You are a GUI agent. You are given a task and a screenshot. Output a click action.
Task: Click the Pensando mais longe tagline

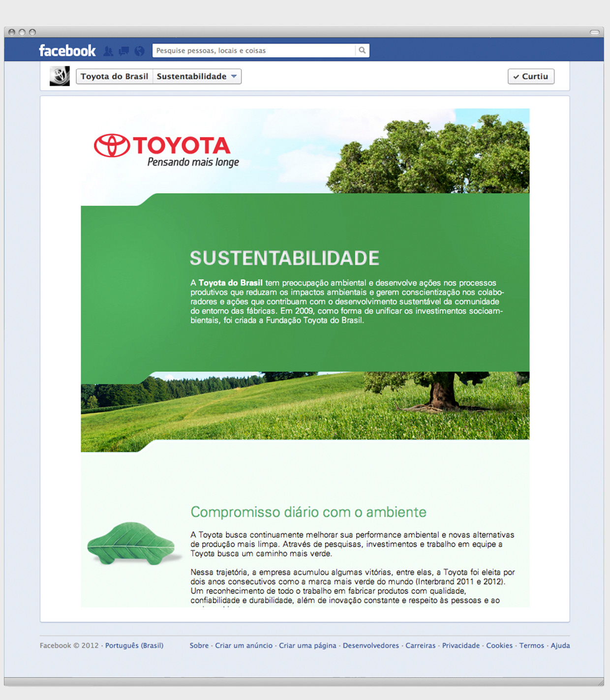click(x=193, y=162)
